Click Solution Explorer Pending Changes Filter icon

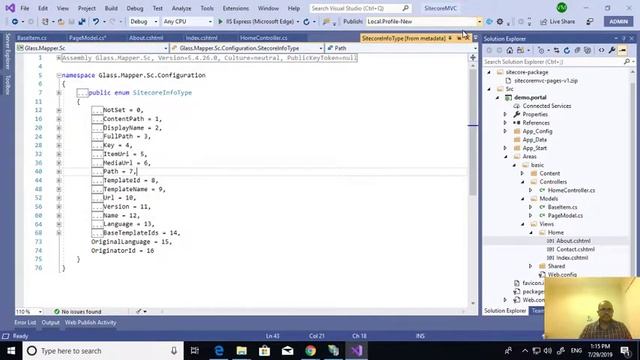tap(541, 50)
